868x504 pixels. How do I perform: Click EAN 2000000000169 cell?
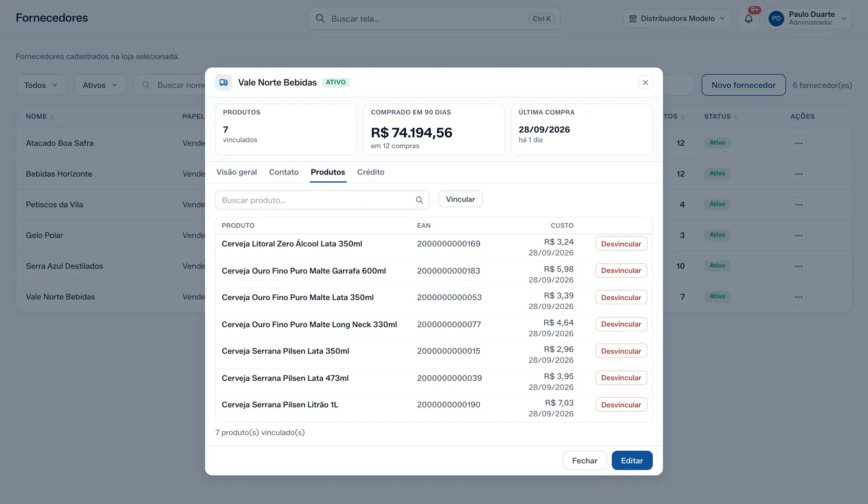click(448, 244)
